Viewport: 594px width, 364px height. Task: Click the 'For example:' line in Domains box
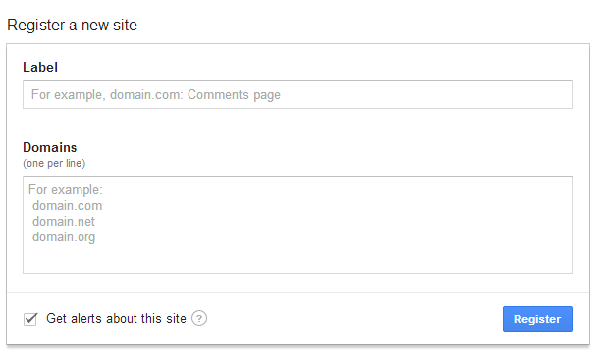66,190
